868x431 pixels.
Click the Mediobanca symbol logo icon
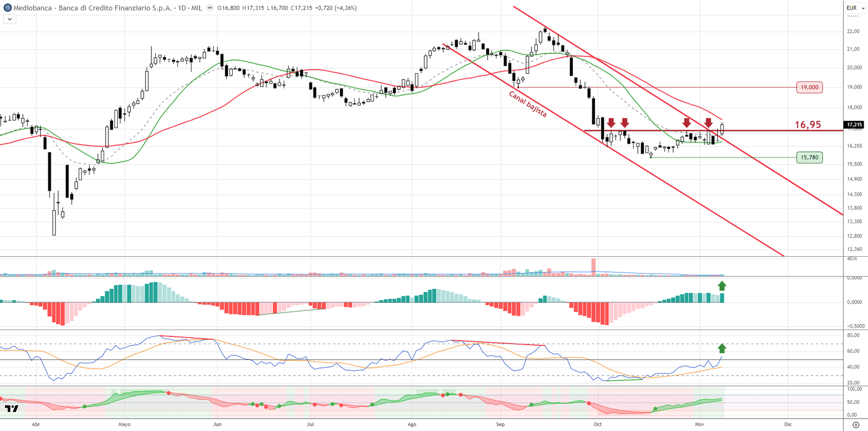pyautogui.click(x=8, y=8)
